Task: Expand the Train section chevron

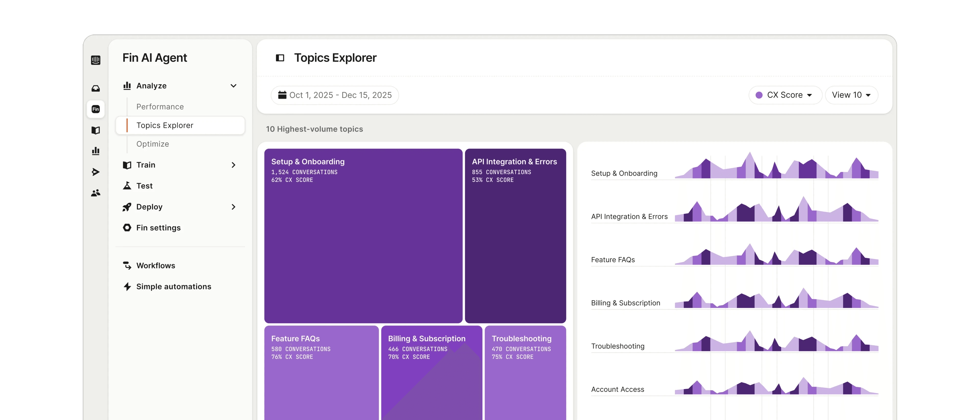Action: click(x=234, y=165)
